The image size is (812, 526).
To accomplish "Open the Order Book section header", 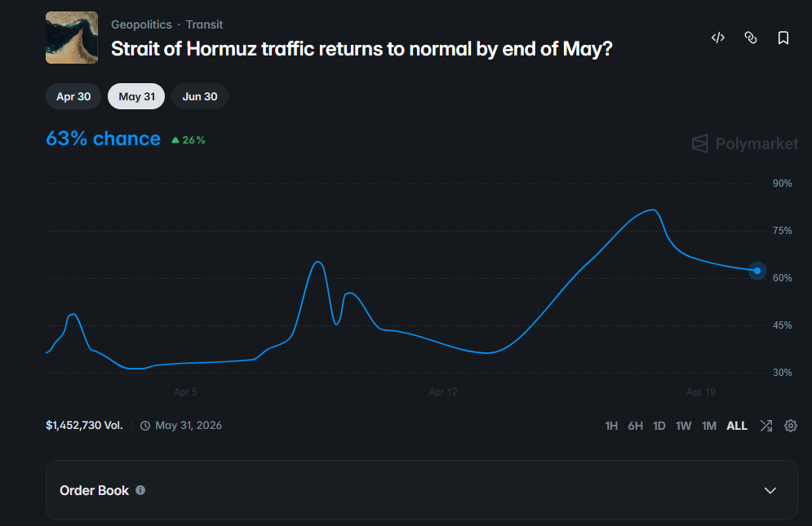I will pyautogui.click(x=95, y=490).
